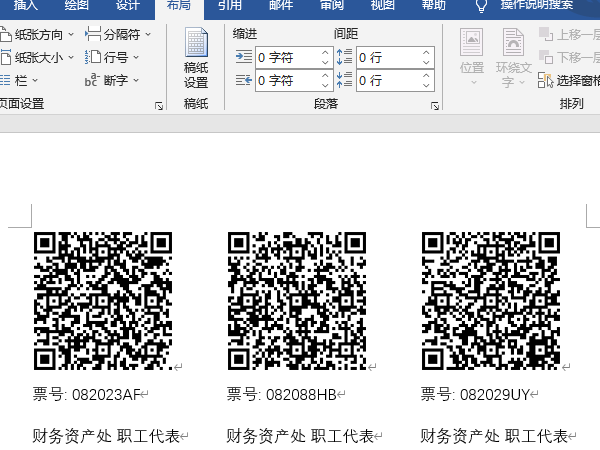Click the left indent 0 字符 field
Viewport: 600px width, 450px height.
pyautogui.click(x=287, y=57)
